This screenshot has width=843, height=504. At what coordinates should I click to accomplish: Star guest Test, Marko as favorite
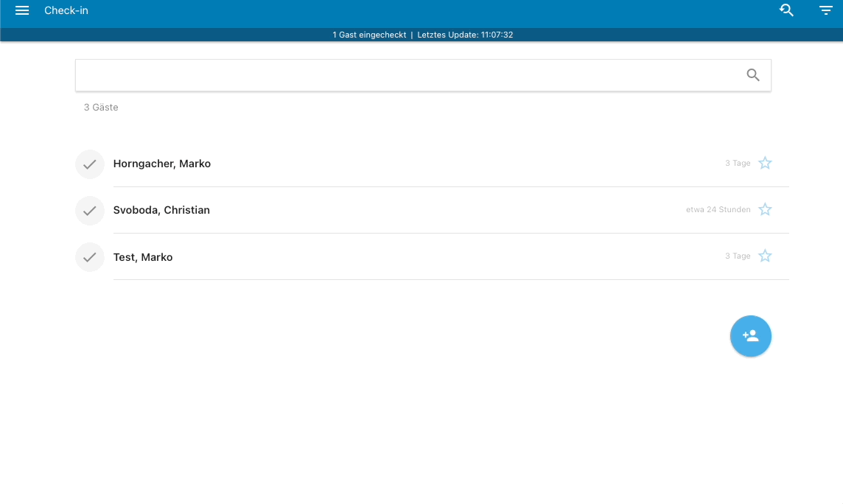765,256
